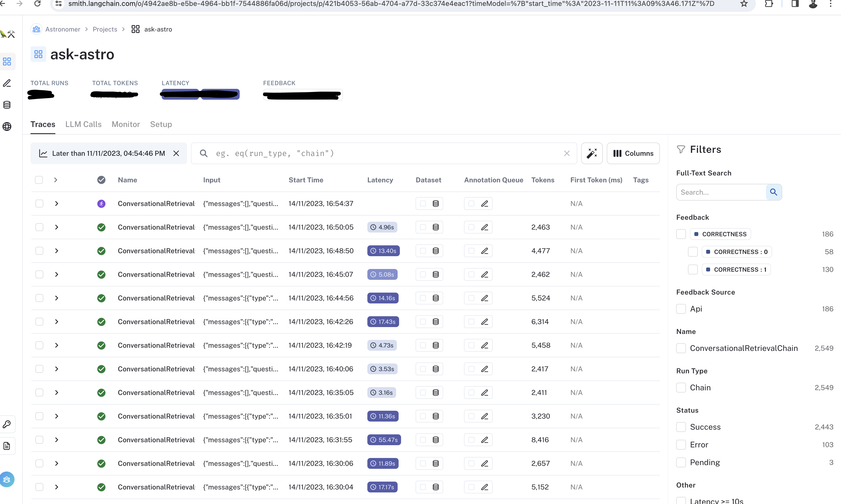Click the organization avatar icon at sidebar bottom
841x504 pixels.
[7, 480]
